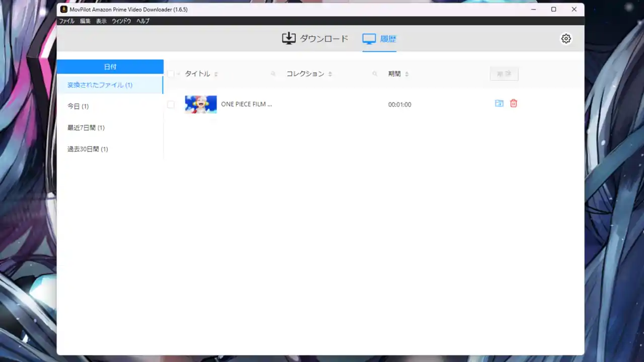Screen dimensions: 644x362
Task: Sort by タイトル column arrows
Action: 216,74
